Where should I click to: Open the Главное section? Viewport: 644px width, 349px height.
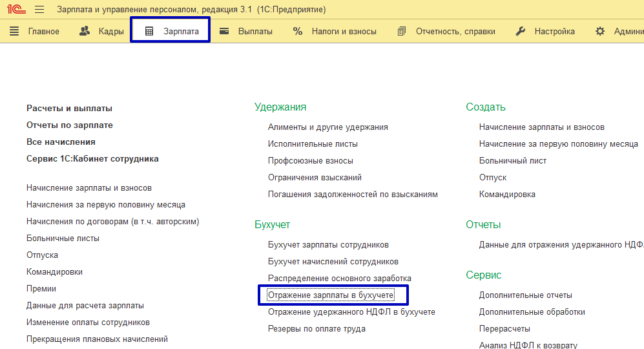point(43,32)
